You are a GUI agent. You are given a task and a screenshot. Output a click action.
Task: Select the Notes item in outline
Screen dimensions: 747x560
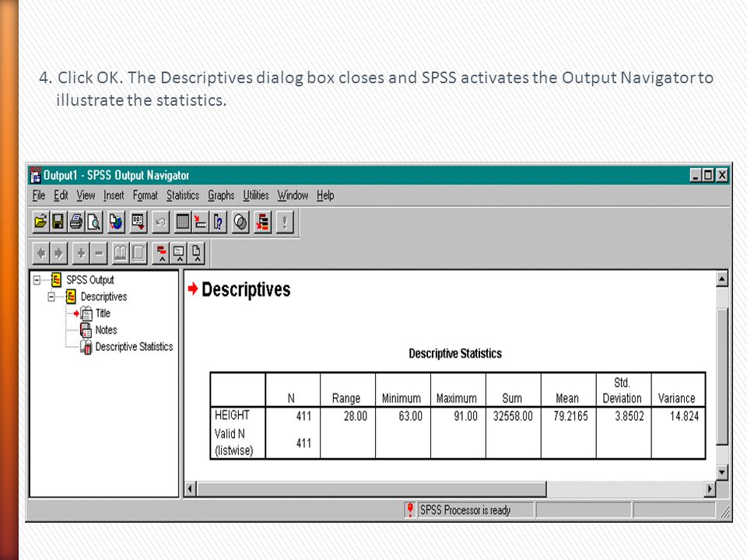pos(106,330)
